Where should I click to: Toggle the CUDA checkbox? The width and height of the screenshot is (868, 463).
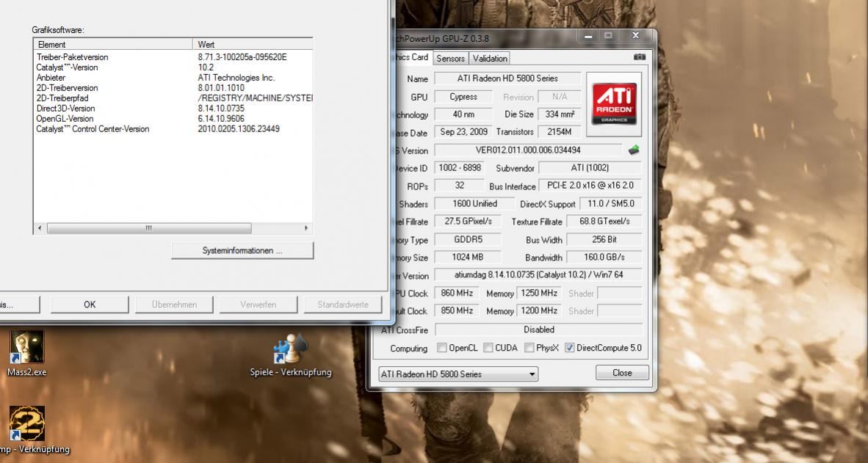(x=488, y=348)
